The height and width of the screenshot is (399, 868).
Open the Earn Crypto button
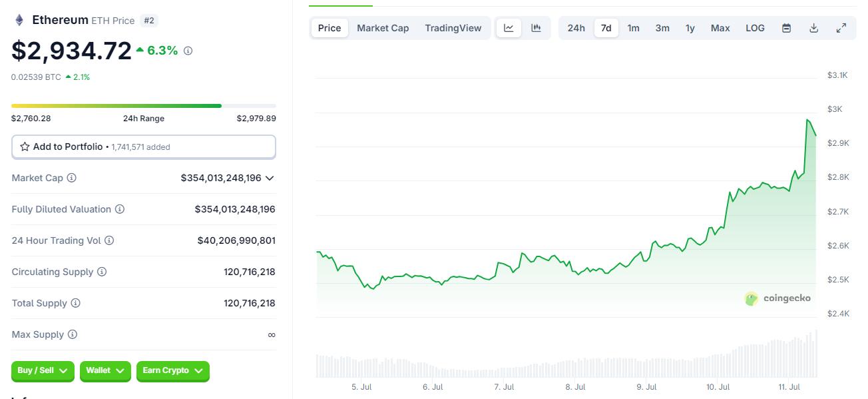pyautogui.click(x=173, y=370)
